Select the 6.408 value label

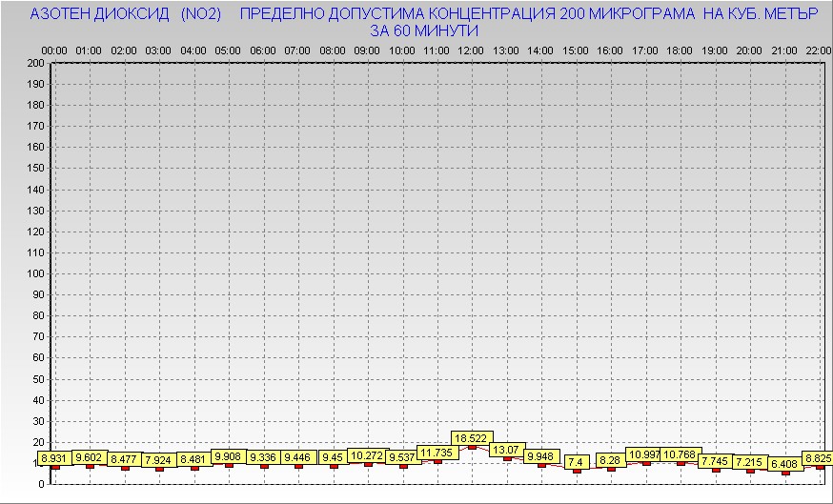(785, 464)
